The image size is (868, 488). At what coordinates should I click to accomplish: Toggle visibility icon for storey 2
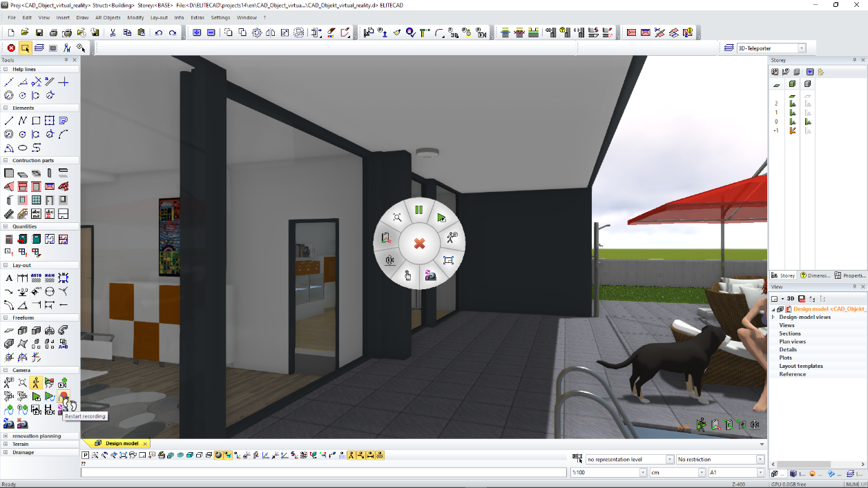pyautogui.click(x=793, y=104)
